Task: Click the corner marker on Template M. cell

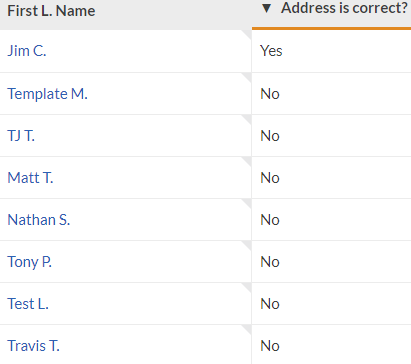Action: coord(246,78)
